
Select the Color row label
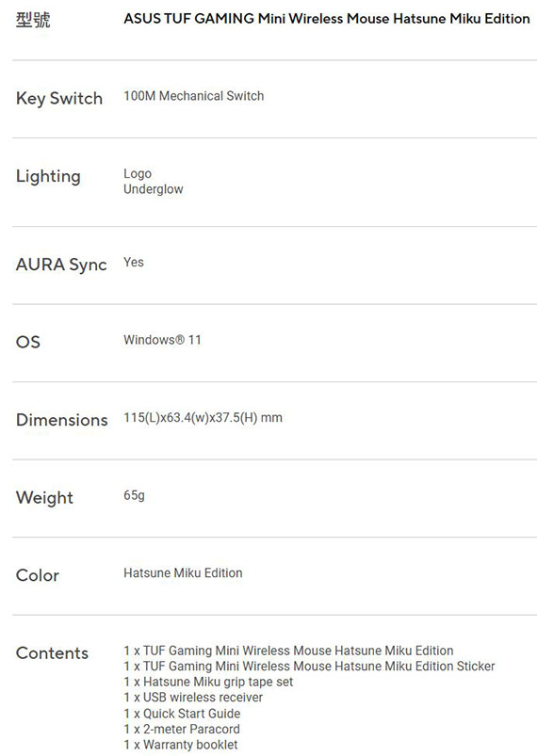pyautogui.click(x=38, y=575)
